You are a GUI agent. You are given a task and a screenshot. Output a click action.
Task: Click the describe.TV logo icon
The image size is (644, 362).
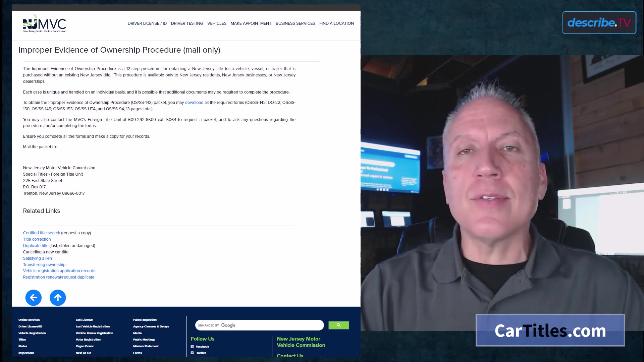click(599, 22)
